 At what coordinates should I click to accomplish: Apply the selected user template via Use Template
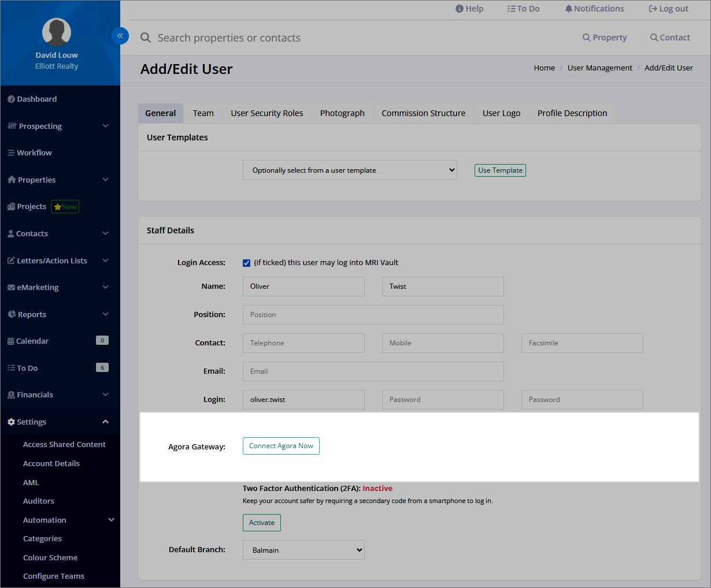[500, 170]
